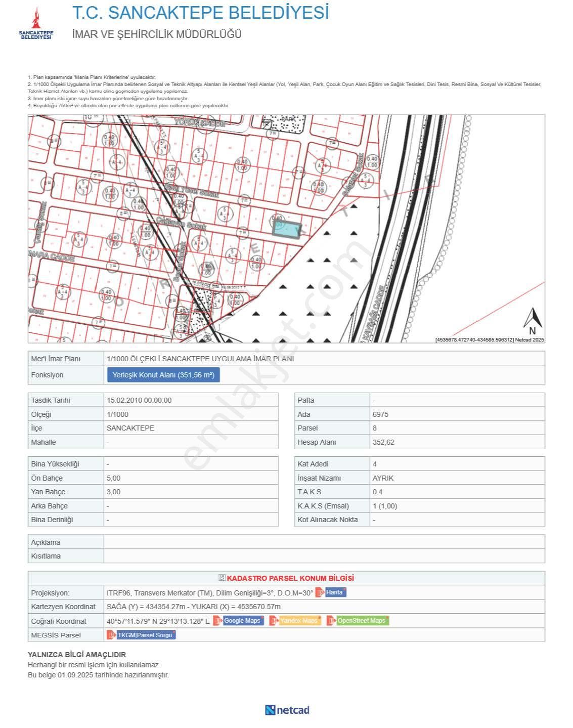
Task: Click the PDF icon beside Yandex Maps
Action: [x=274, y=621]
